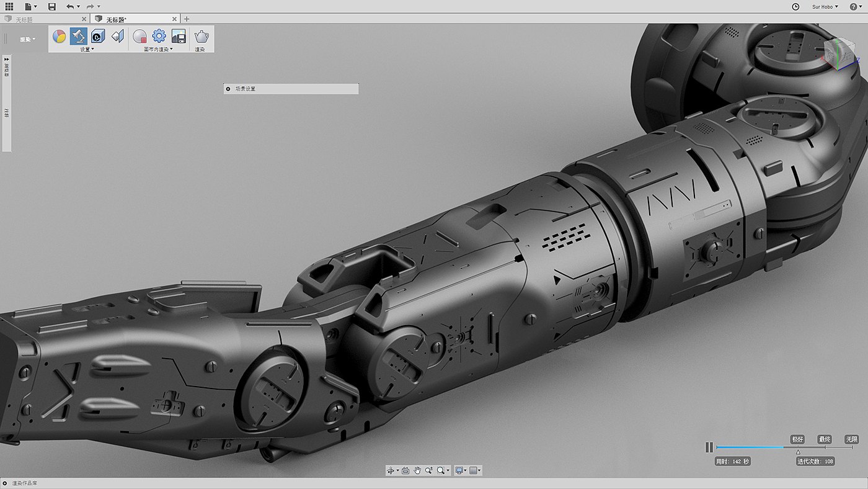Open the Sur Hobo account menu
Image resolution: width=868 pixels, height=489 pixels.
(825, 7)
